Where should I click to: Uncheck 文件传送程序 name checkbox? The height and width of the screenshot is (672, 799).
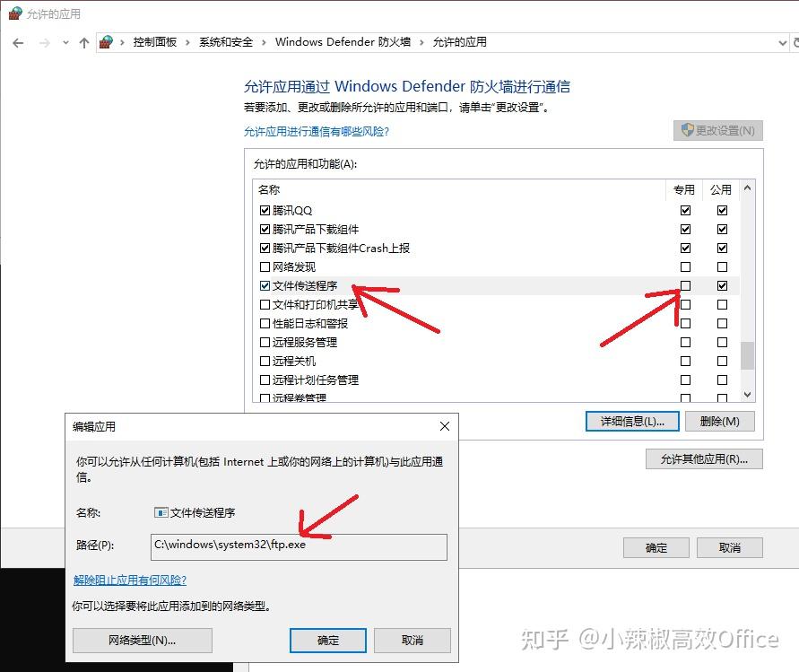(265, 285)
